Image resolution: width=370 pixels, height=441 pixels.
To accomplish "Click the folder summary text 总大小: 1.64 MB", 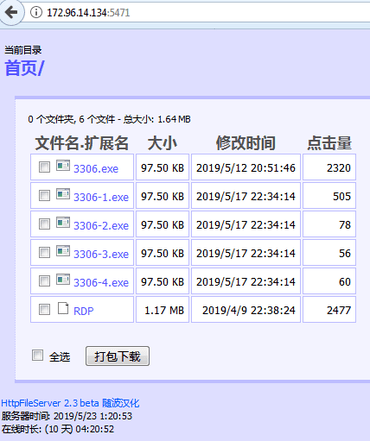I will click(157, 119).
